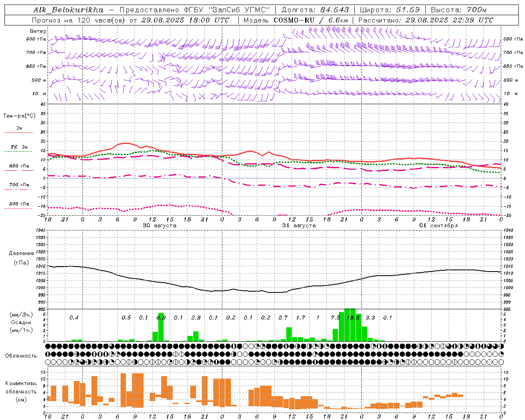
Task: Select the 'Широта: 51.59' latitude value
Action: (x=390, y=10)
